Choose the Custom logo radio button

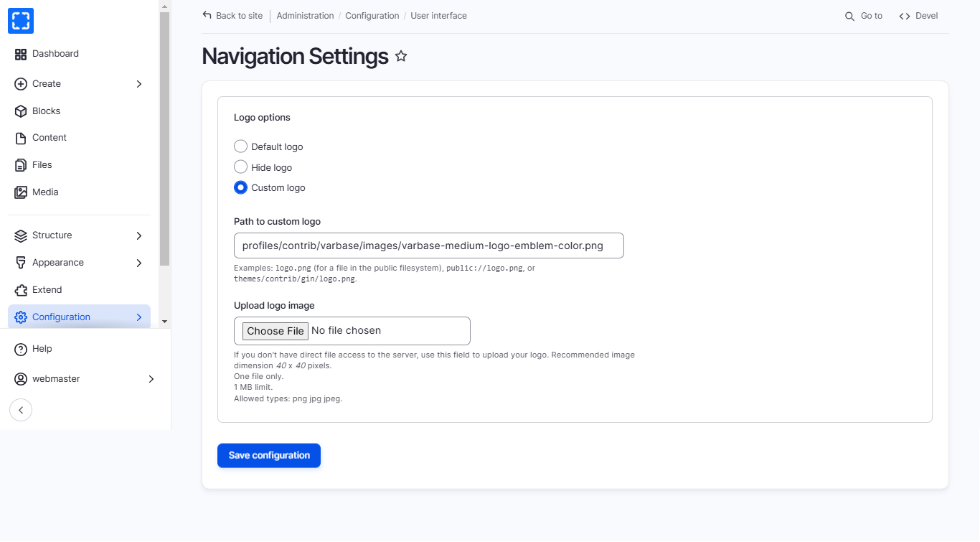pyautogui.click(x=241, y=188)
